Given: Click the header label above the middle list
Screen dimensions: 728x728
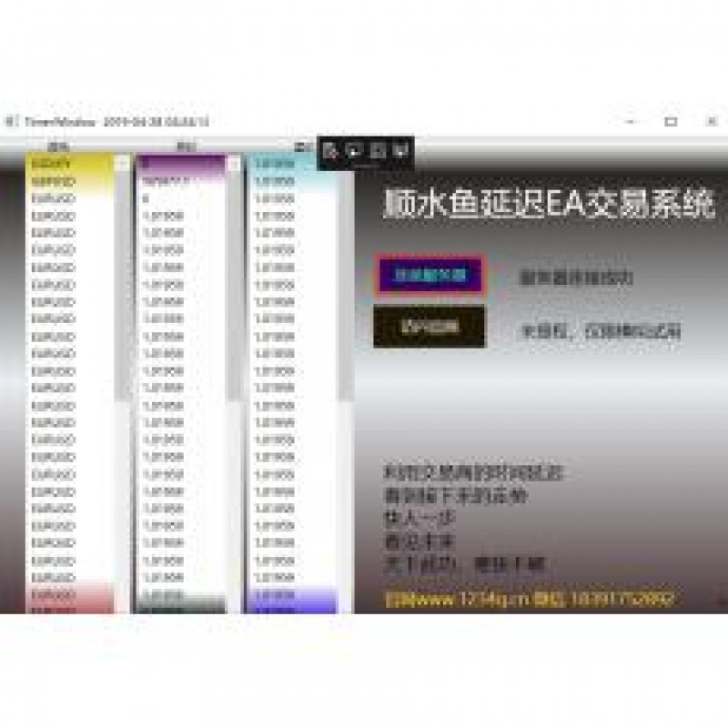Looking at the screenshot, I should click(186, 146).
